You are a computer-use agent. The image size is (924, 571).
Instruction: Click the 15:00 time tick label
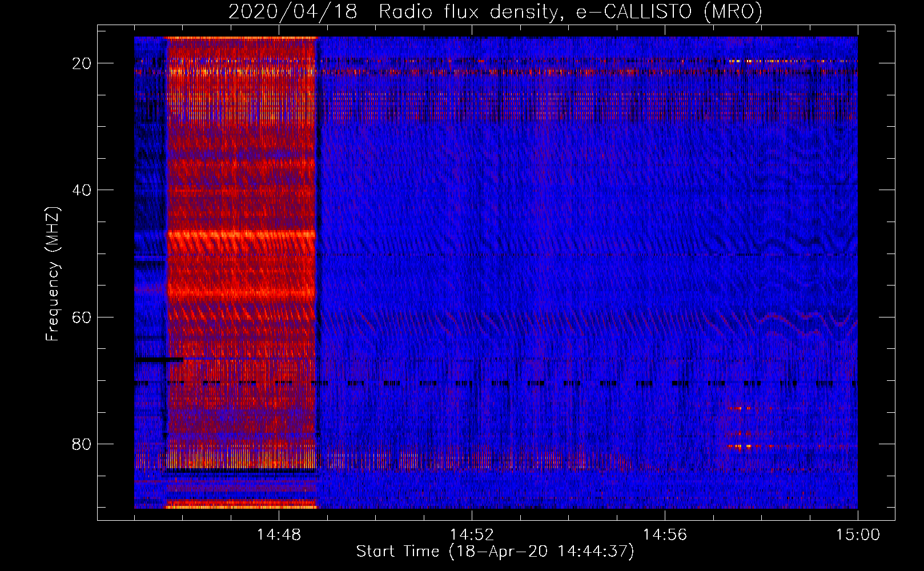tap(858, 535)
